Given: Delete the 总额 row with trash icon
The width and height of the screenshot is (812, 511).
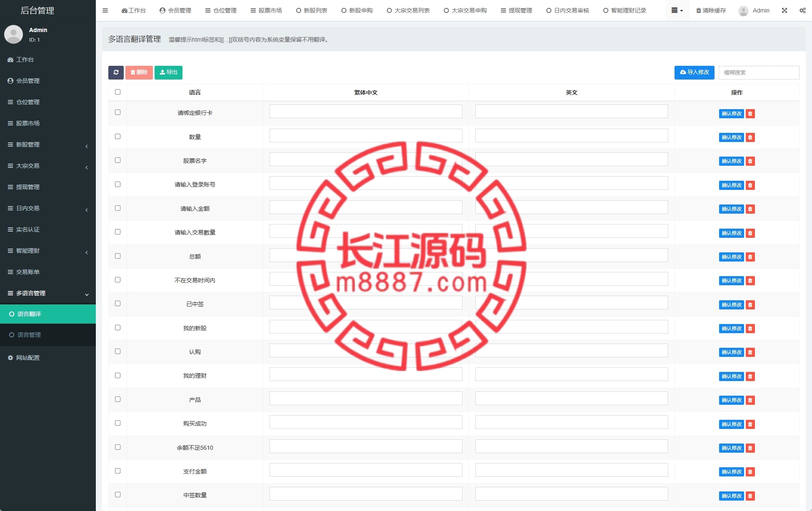Looking at the screenshot, I should pos(750,257).
